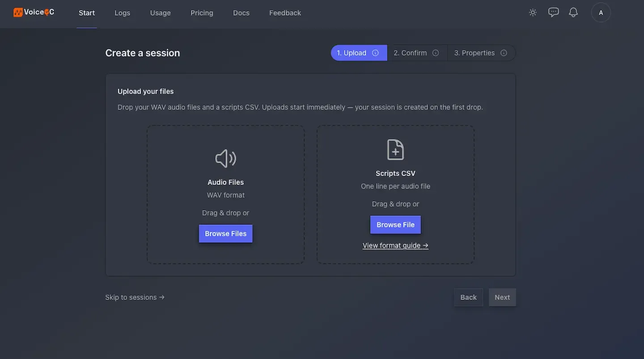Click the Next button
The width and height of the screenshot is (644, 359).
coord(502,297)
